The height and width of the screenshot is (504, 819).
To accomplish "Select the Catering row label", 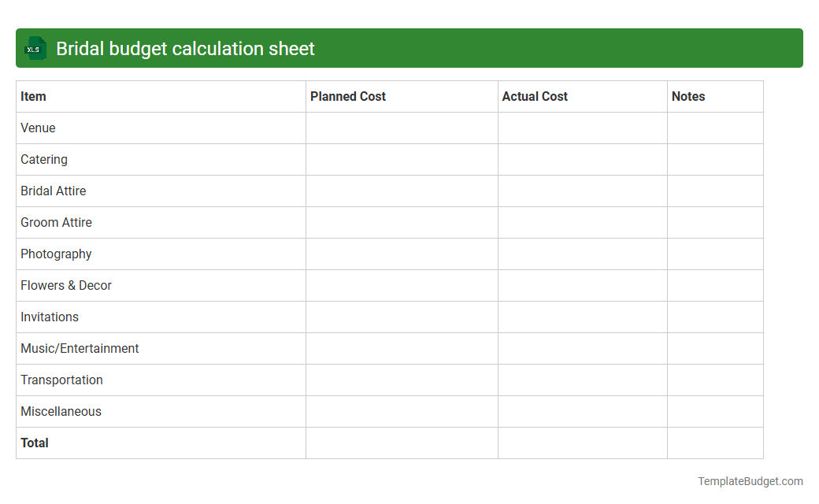I will 44,159.
